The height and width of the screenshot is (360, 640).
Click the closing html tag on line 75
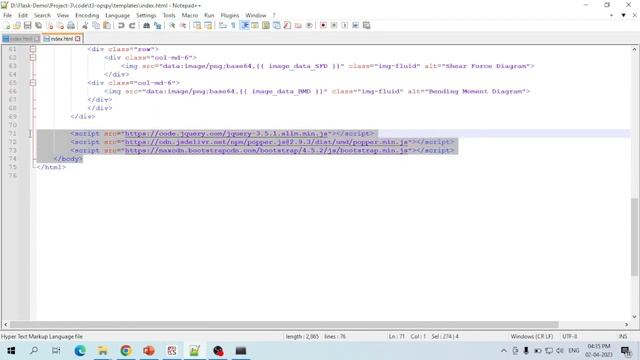tap(51, 167)
